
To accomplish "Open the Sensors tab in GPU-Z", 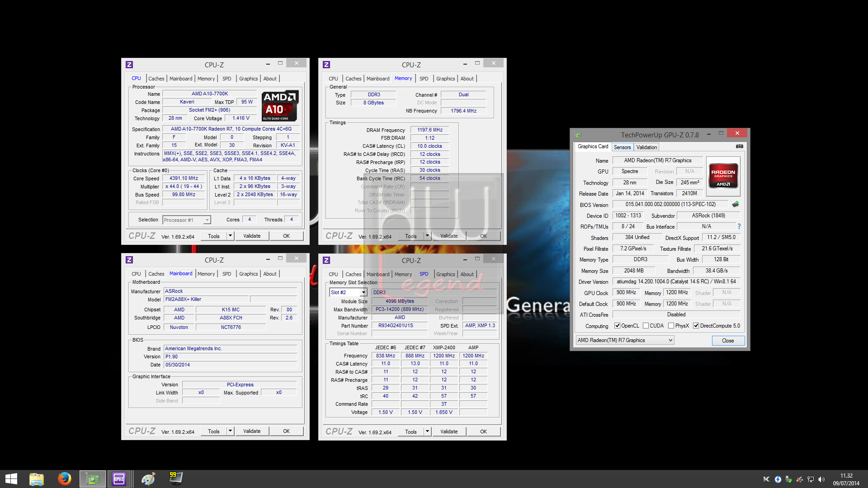I will [x=622, y=147].
